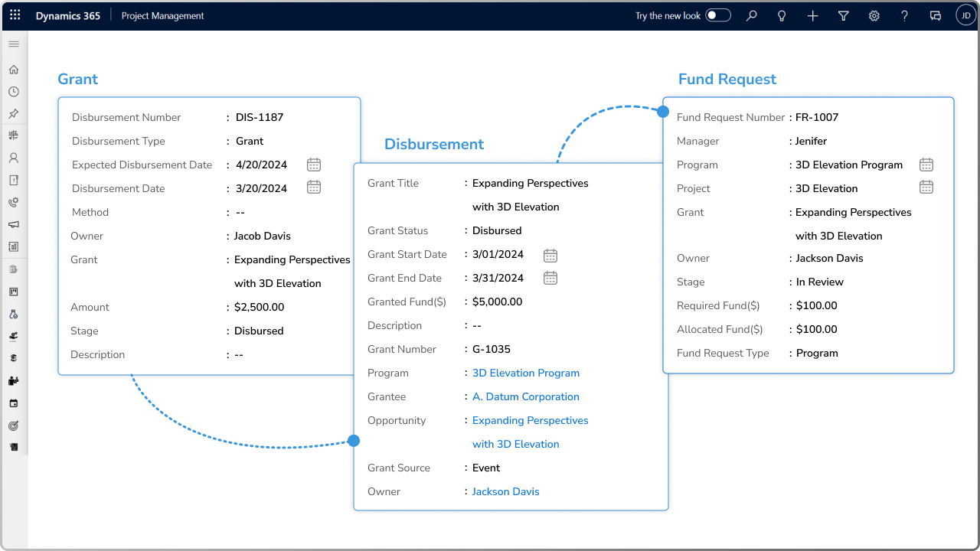Click the calendar icon in sidebar
This screenshot has height=551, width=980.
click(14, 403)
